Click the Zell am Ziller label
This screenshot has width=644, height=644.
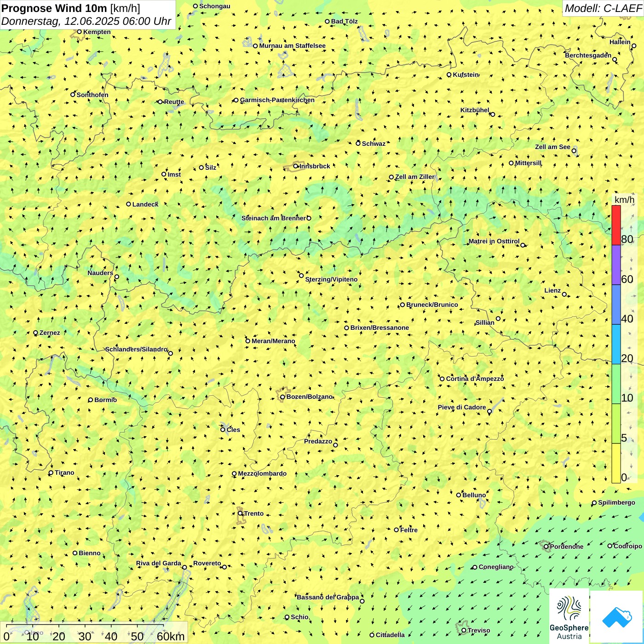[414, 177]
